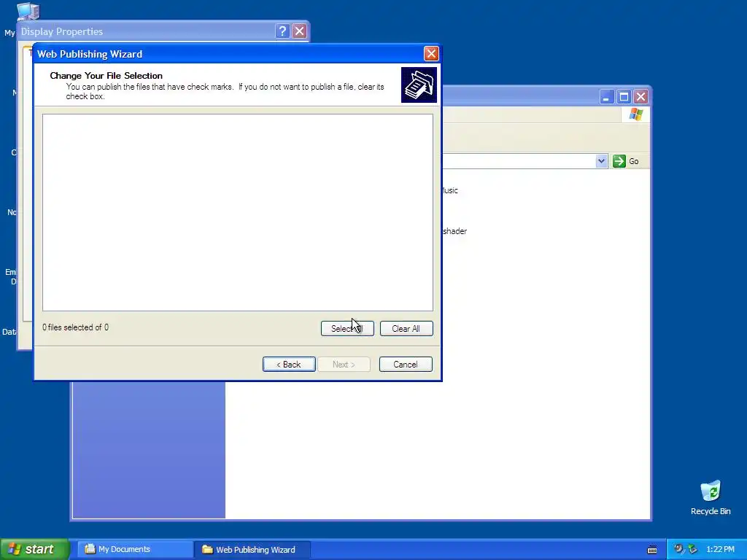Go back with the Back button

point(289,365)
